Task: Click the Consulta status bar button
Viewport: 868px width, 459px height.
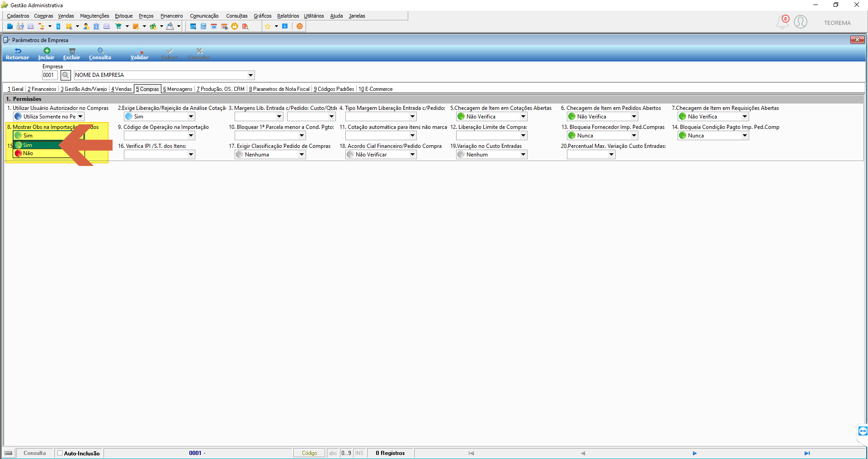Action: click(35, 453)
